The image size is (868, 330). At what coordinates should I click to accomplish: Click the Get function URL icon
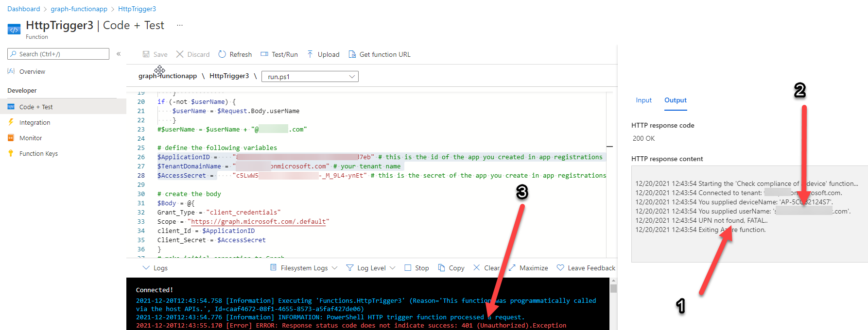pyautogui.click(x=352, y=54)
